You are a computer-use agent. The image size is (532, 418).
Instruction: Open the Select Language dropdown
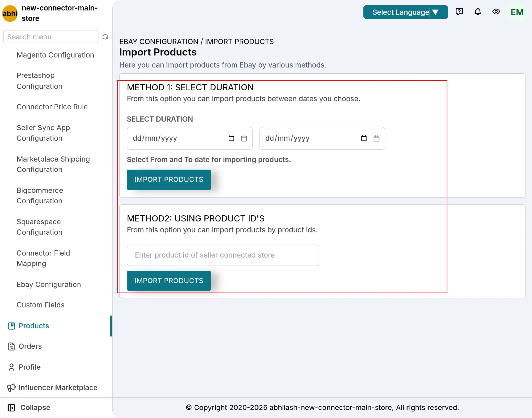[405, 12]
